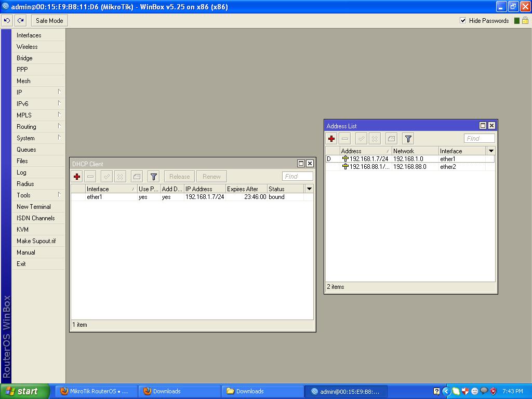Sort by Expires After column
Screen dimensions: 532x399
click(246, 189)
